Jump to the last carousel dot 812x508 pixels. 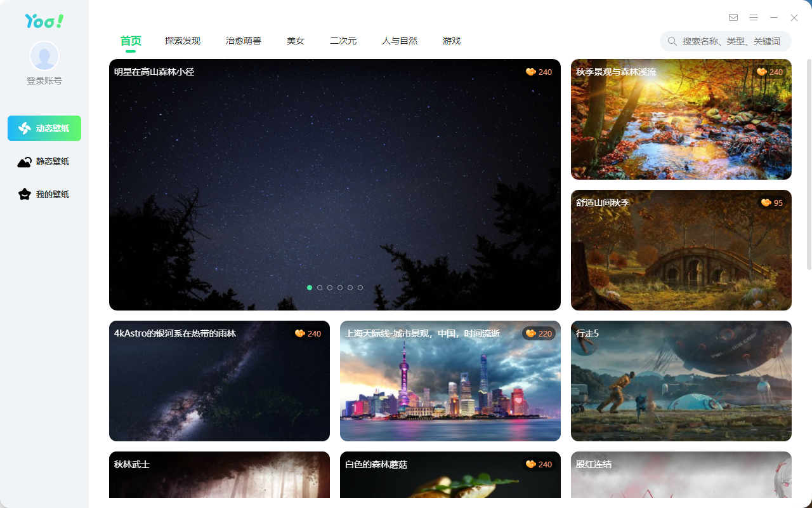pyautogui.click(x=360, y=288)
